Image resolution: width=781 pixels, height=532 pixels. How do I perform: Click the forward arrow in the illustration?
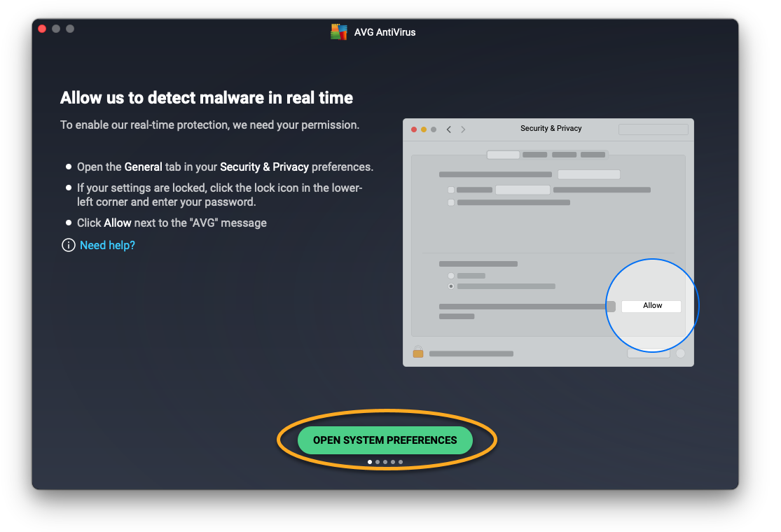(x=463, y=129)
